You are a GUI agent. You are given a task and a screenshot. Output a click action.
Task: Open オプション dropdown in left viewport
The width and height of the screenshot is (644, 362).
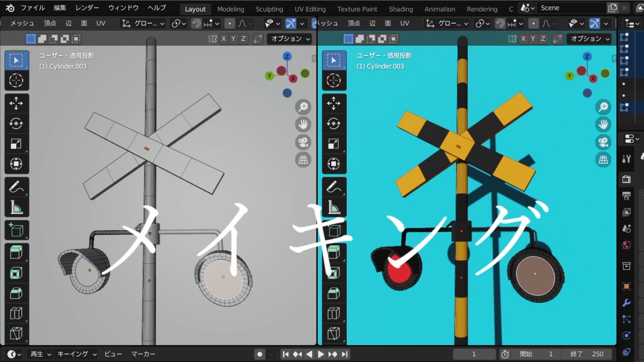[289, 39]
